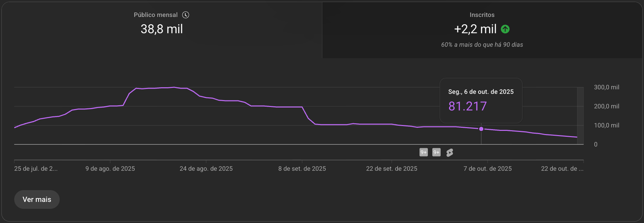The height and width of the screenshot is (223, 644).
Task: Select the Público mensal tab
Action: coord(161,30)
